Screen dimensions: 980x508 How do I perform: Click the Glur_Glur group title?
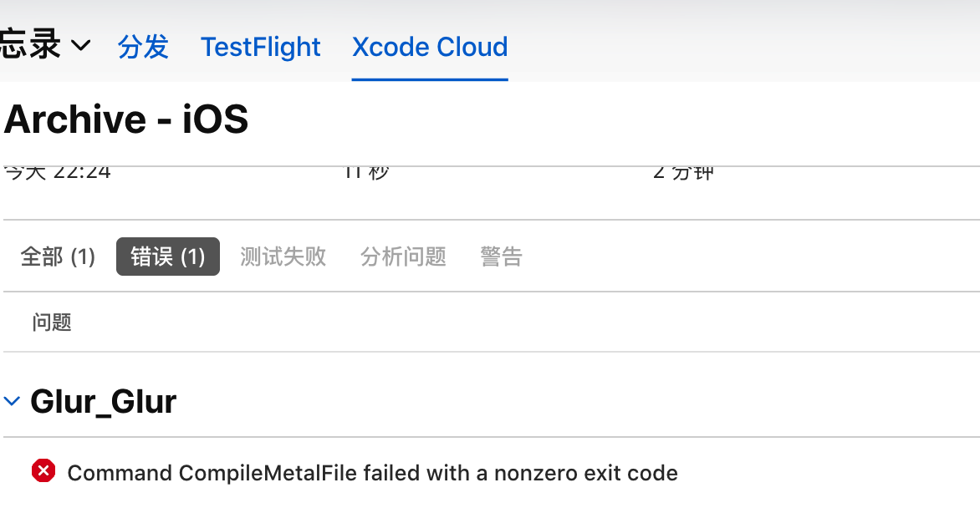click(x=103, y=402)
